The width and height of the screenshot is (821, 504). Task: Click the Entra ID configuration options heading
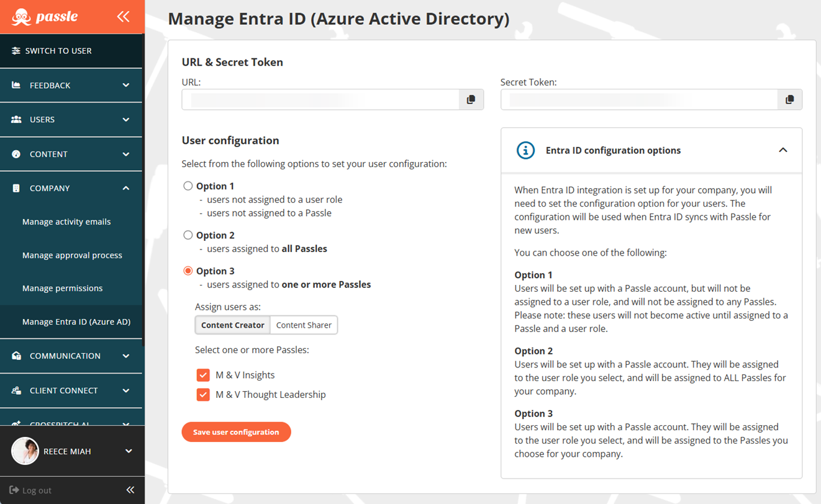pos(613,150)
